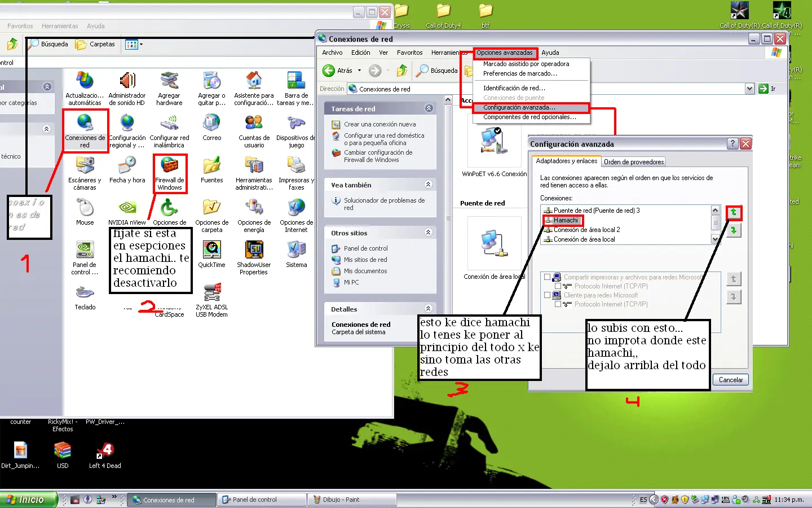Open Asistente para configuración de red
812x508 pixels.
point(254,88)
